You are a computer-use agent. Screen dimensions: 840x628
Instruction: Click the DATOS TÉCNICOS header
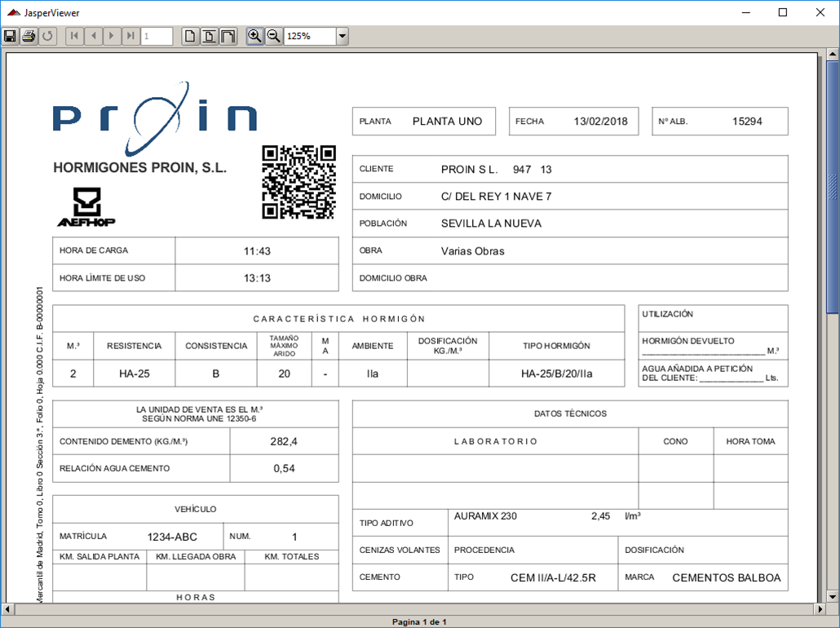pyautogui.click(x=570, y=414)
